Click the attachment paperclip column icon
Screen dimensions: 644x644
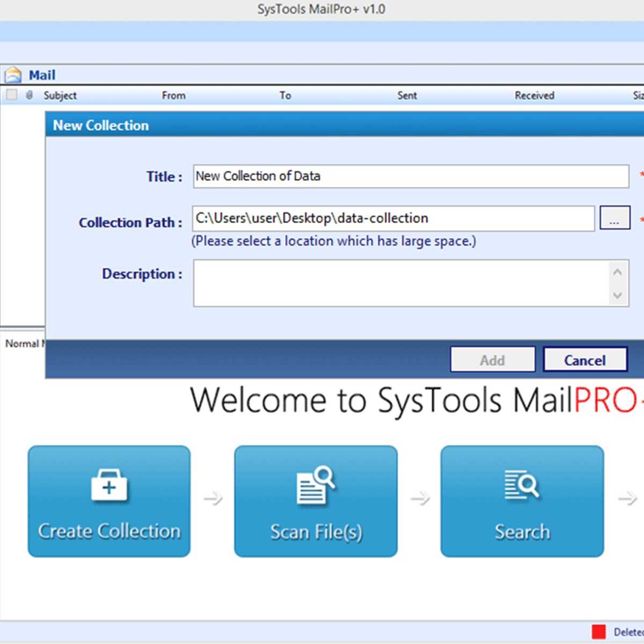(30, 95)
